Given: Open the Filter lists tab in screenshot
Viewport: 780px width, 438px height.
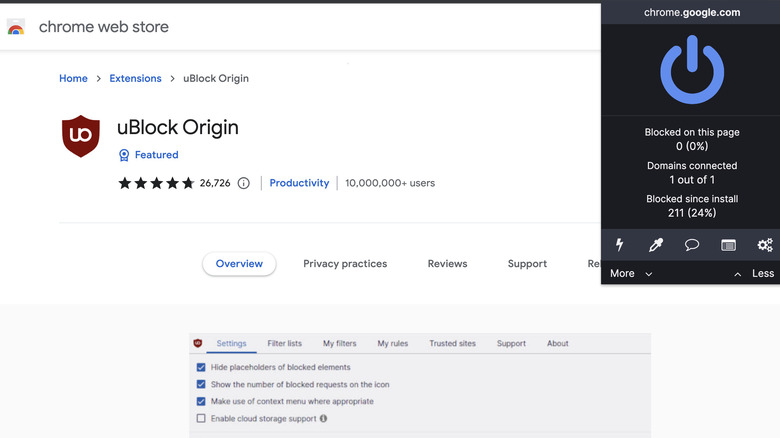Looking at the screenshot, I should tap(284, 343).
